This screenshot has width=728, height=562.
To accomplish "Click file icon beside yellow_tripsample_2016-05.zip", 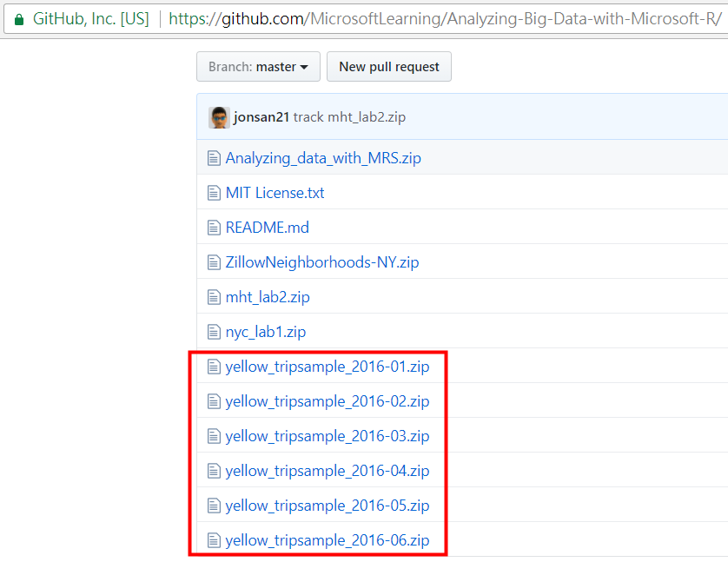I will [x=214, y=506].
